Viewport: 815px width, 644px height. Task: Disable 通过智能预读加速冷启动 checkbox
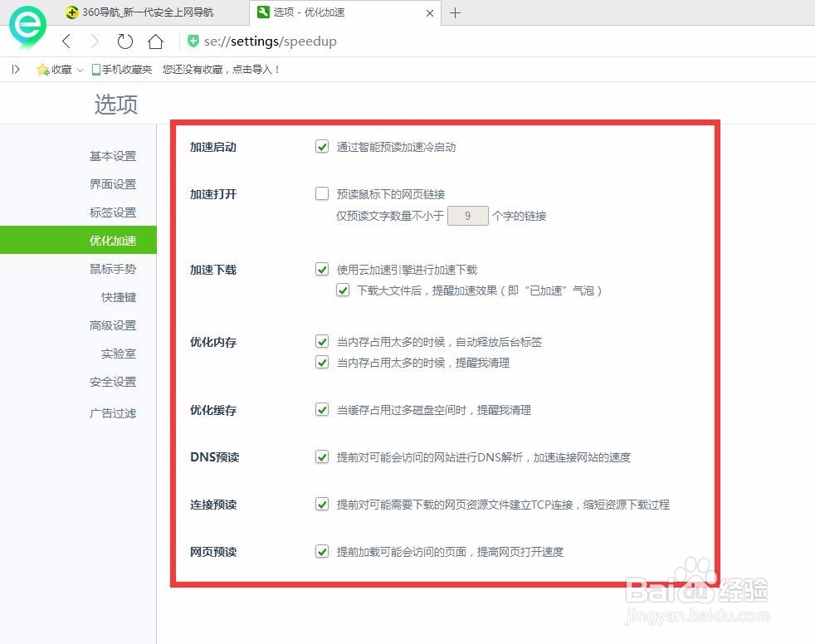322,146
